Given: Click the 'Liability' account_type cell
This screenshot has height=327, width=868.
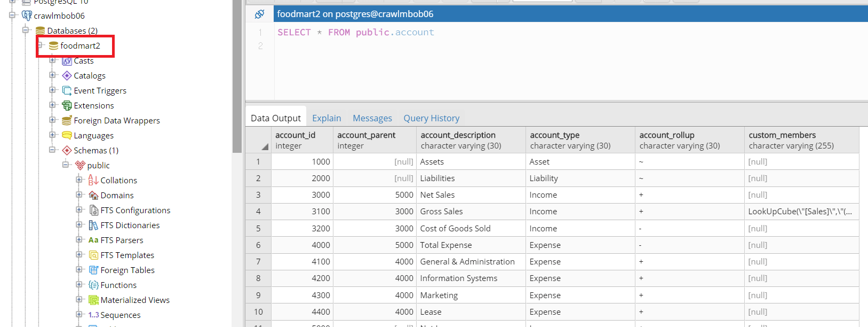Looking at the screenshot, I should (x=580, y=178).
